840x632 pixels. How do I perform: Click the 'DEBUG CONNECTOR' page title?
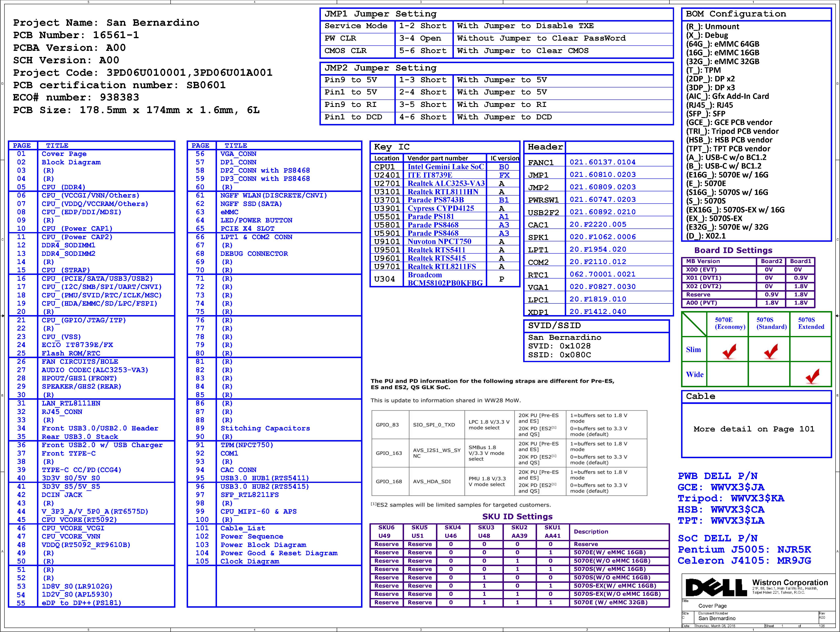(254, 254)
